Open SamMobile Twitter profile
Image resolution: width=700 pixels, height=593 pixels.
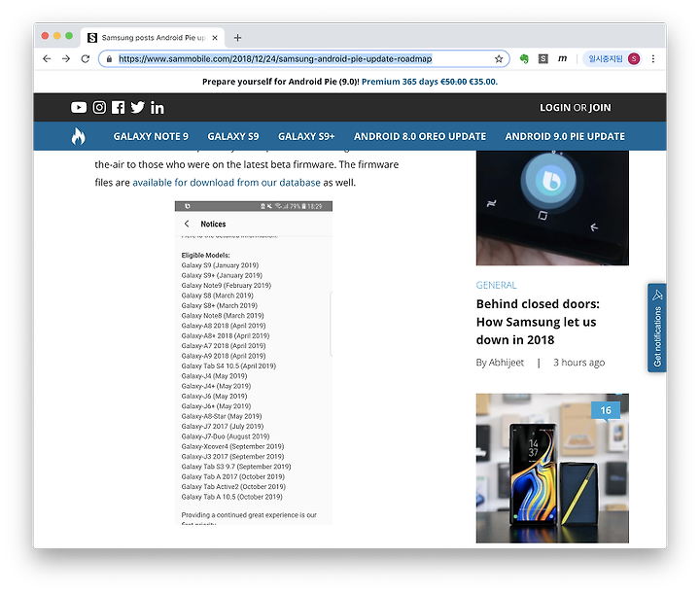pos(137,107)
